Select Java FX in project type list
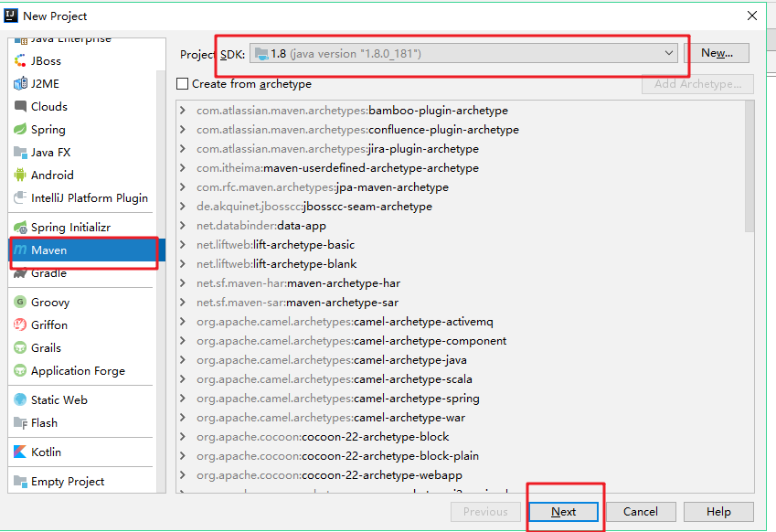776x532 pixels. 81,152
